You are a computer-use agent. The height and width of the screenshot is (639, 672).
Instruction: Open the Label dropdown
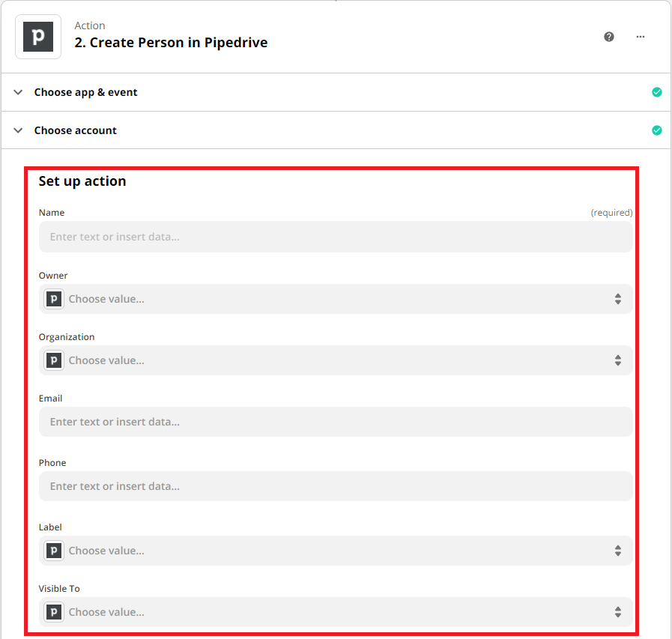336,551
